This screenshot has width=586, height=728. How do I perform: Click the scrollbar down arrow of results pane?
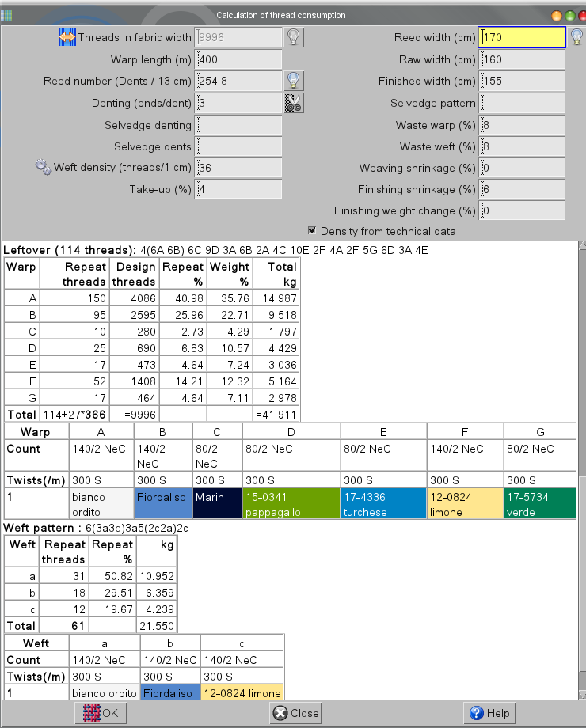(x=582, y=694)
